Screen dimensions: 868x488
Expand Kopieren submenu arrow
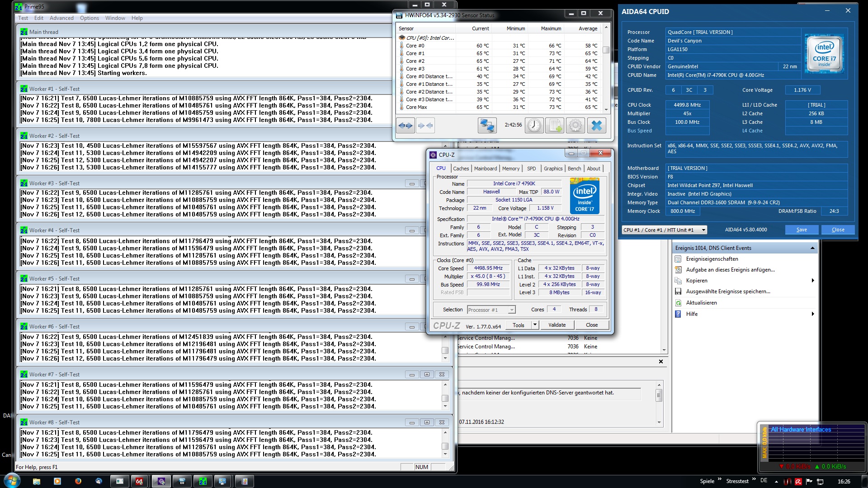tap(813, 281)
